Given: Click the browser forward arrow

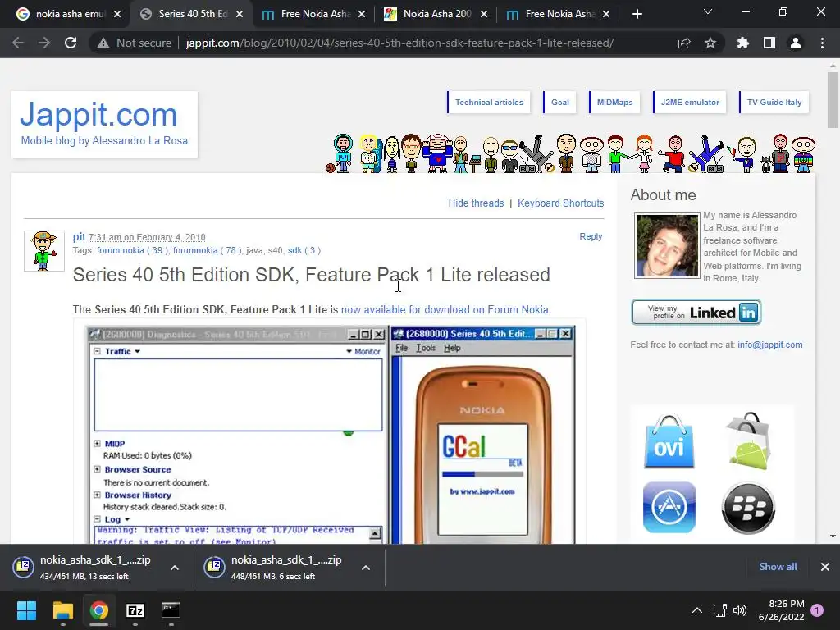Looking at the screenshot, I should 44,43.
